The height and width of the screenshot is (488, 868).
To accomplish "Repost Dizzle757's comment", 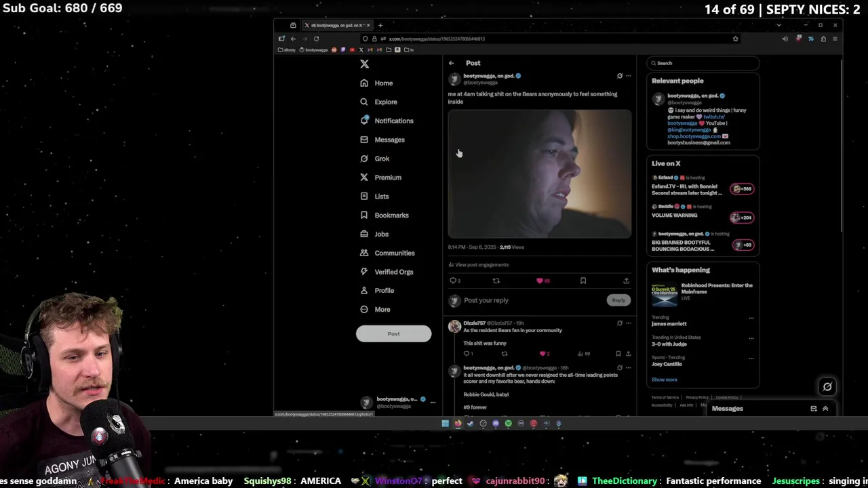I will click(504, 354).
